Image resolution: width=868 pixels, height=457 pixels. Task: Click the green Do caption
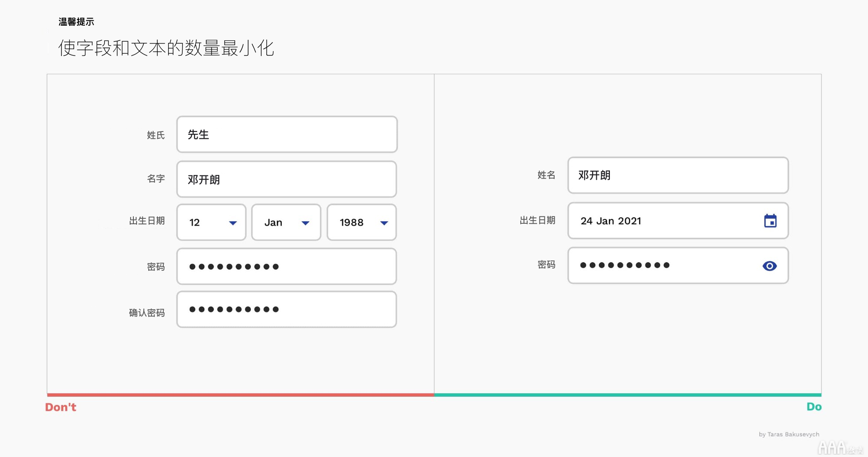(814, 407)
